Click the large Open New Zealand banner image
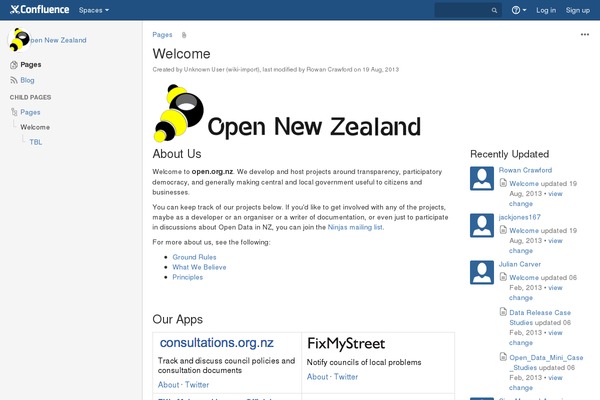The width and height of the screenshot is (600, 400). [x=287, y=113]
